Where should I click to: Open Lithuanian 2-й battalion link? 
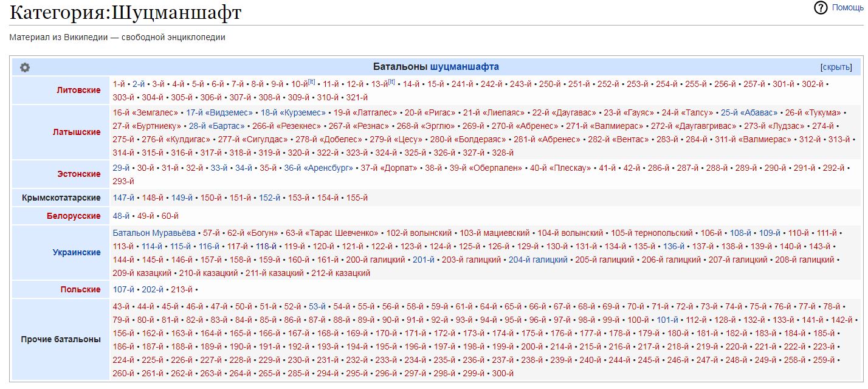coord(139,84)
